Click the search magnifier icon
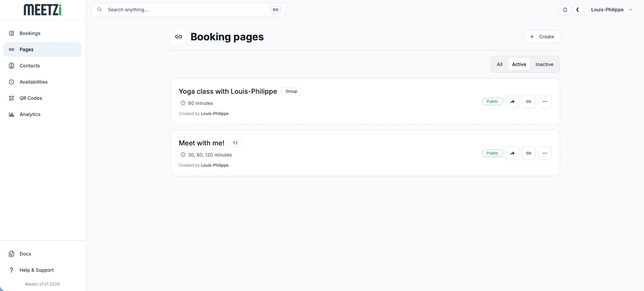The height and width of the screenshot is (291, 644). coord(100,10)
